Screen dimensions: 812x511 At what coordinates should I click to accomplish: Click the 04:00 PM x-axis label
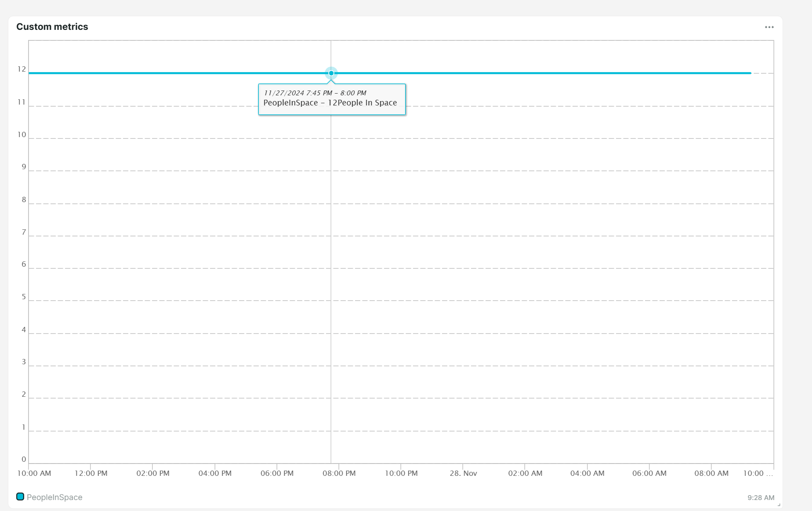point(215,473)
